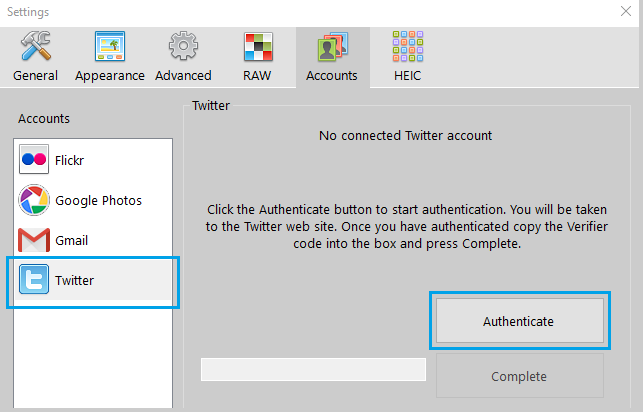Close the Settings window

[626, 11]
